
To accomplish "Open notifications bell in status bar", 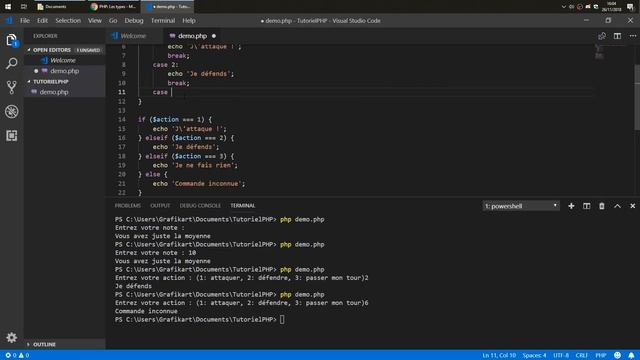I will (631, 355).
